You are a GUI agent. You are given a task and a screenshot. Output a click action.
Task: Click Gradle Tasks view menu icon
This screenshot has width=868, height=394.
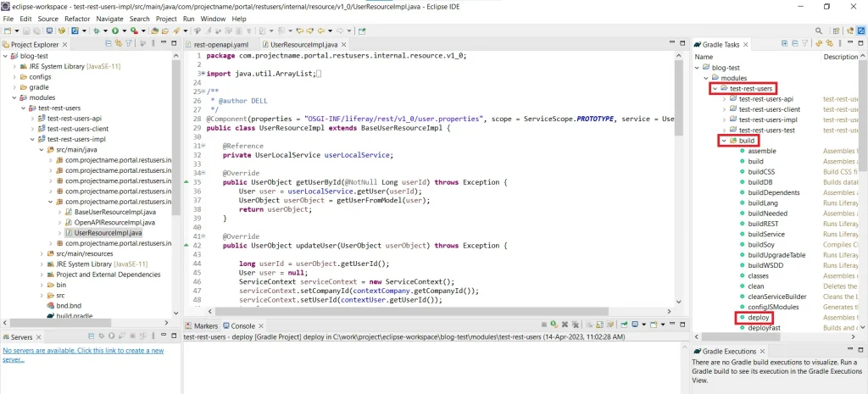(840, 43)
